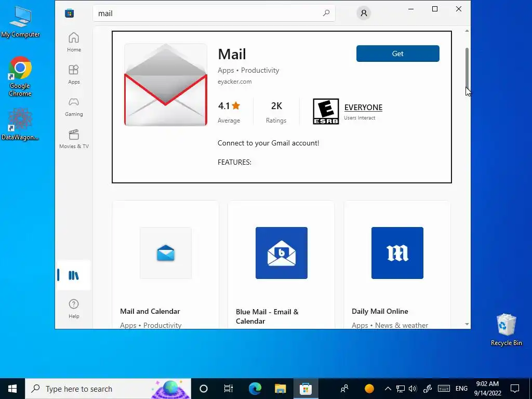The image size is (532, 399).
Task: Click the scroll down arrow
Action: [x=467, y=324]
